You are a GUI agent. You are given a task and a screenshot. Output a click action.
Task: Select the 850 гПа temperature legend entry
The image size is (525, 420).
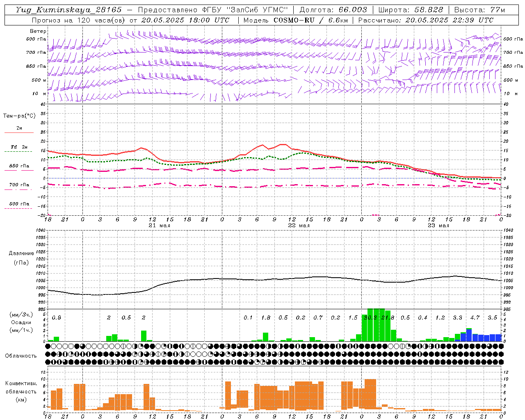tap(19, 166)
